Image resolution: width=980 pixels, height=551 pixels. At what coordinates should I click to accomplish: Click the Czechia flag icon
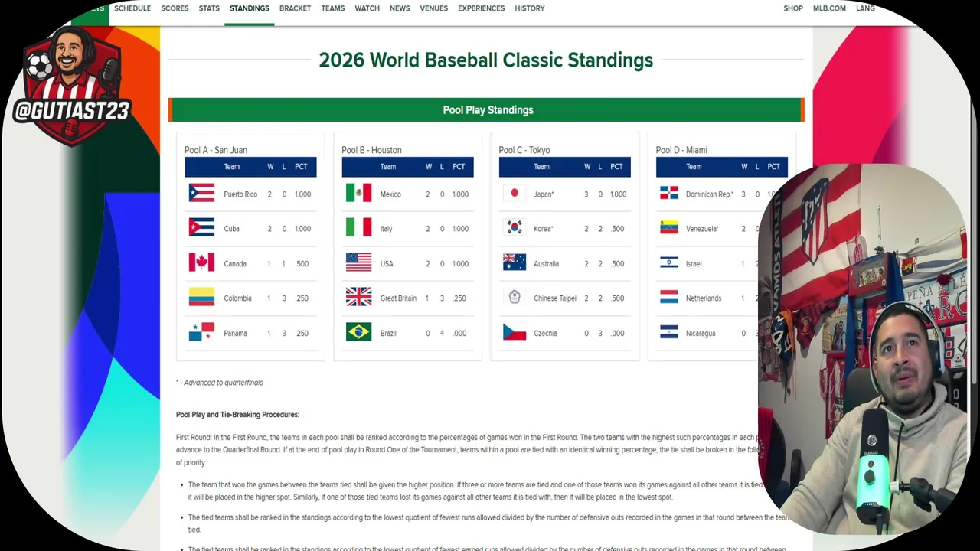pyautogui.click(x=514, y=332)
